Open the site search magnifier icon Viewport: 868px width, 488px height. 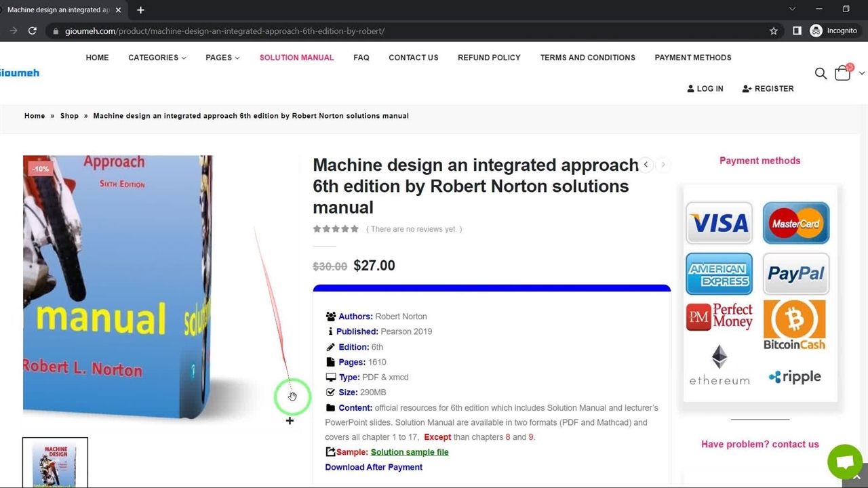tap(821, 73)
